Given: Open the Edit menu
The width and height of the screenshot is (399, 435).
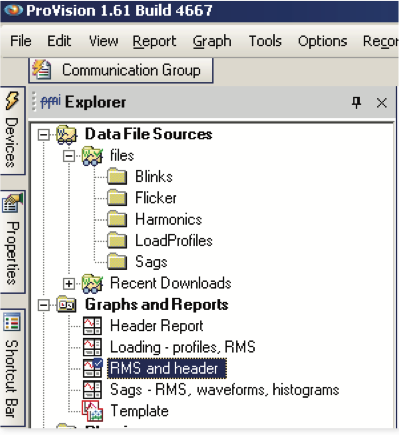Looking at the screenshot, I should [x=59, y=41].
